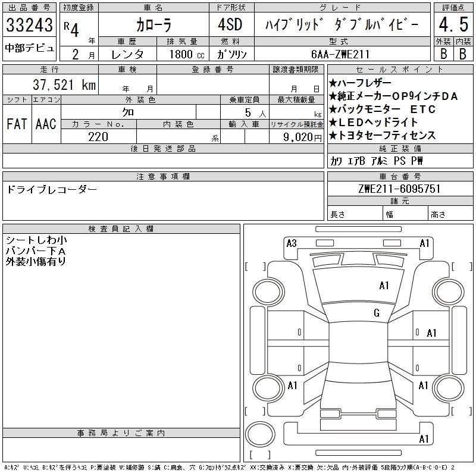Click the car name カローラ

click(152, 26)
